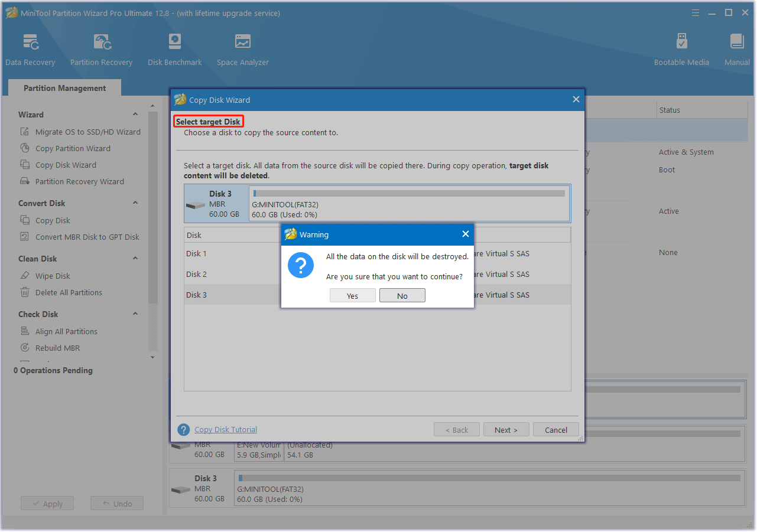Collapse the Clean Disk section
This screenshot has width=757, height=532.
click(x=135, y=259)
